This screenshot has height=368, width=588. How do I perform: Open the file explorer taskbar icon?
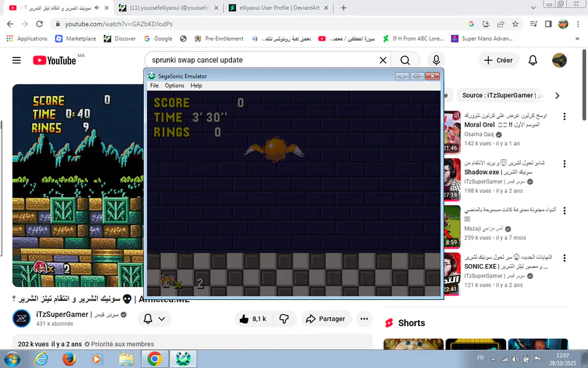click(126, 359)
